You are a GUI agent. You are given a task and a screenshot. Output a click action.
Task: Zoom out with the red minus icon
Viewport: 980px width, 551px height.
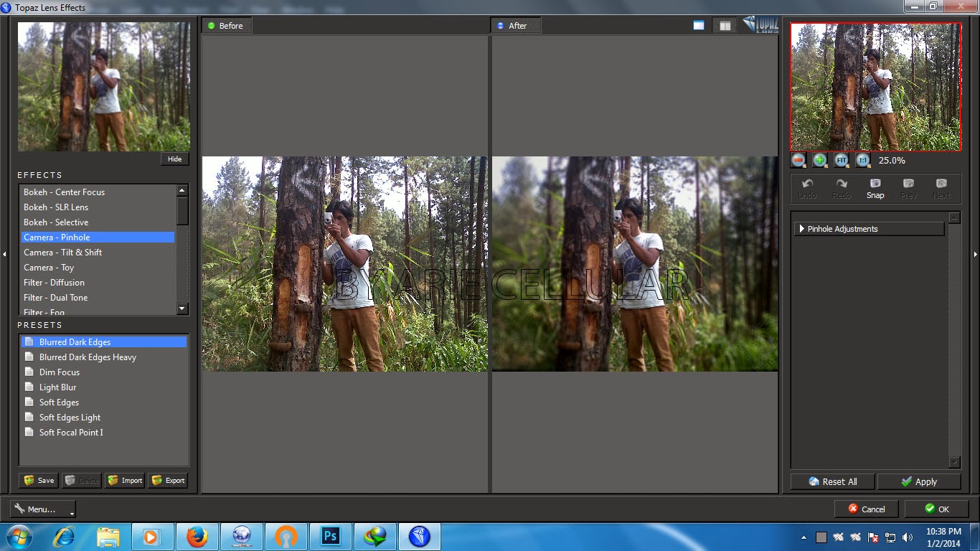798,161
